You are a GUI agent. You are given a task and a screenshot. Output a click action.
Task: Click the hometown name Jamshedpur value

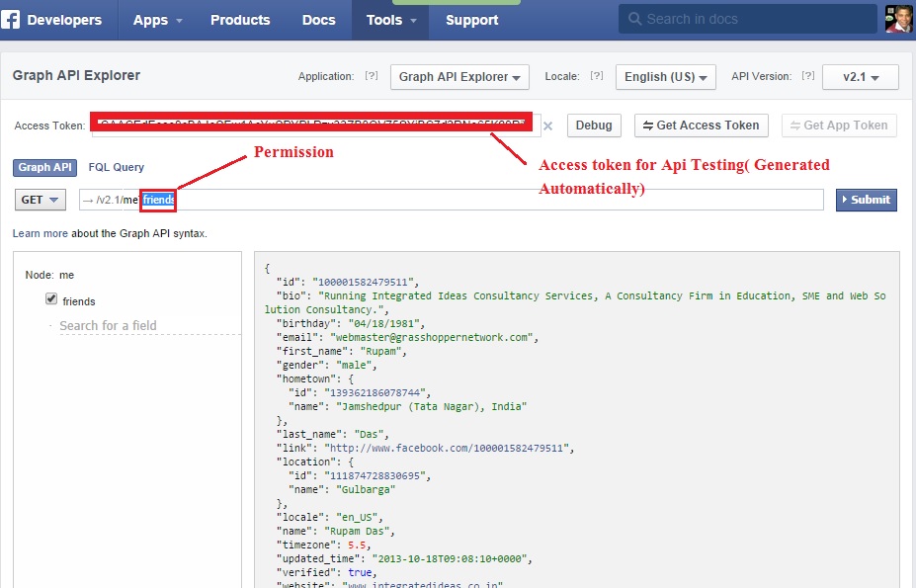tap(431, 407)
